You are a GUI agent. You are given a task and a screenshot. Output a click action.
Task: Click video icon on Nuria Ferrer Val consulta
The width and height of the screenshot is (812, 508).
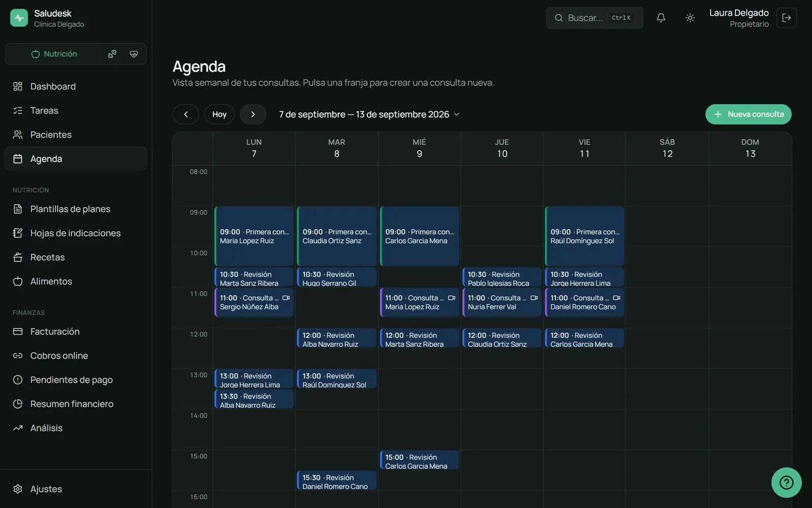pos(534,298)
